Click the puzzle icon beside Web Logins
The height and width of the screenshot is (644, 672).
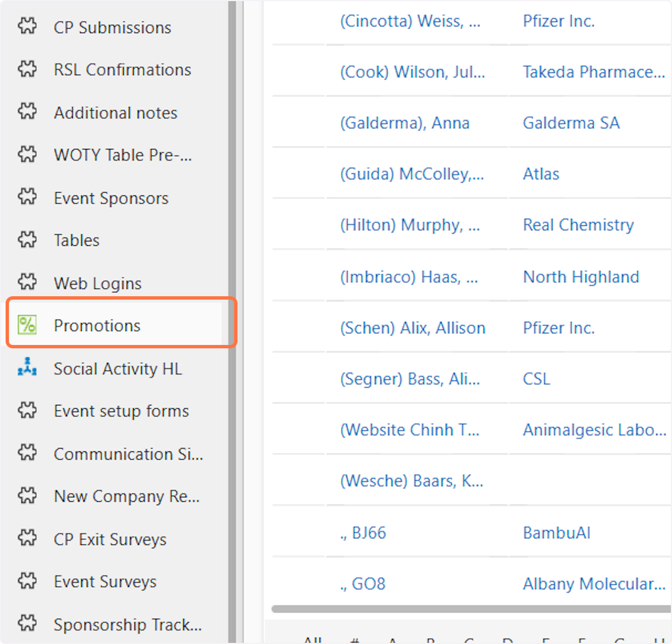click(27, 282)
